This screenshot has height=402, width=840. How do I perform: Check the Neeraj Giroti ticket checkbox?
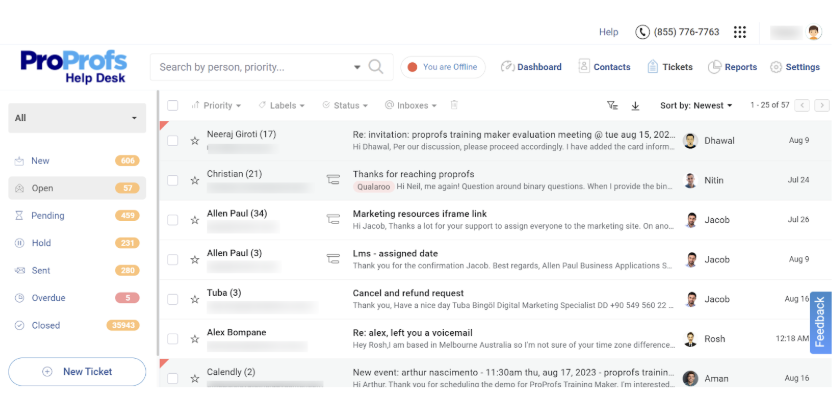click(172, 141)
